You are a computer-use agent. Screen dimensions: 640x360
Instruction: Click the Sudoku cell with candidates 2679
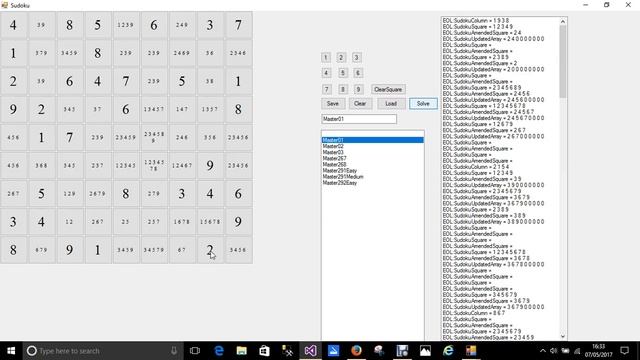tap(97, 194)
